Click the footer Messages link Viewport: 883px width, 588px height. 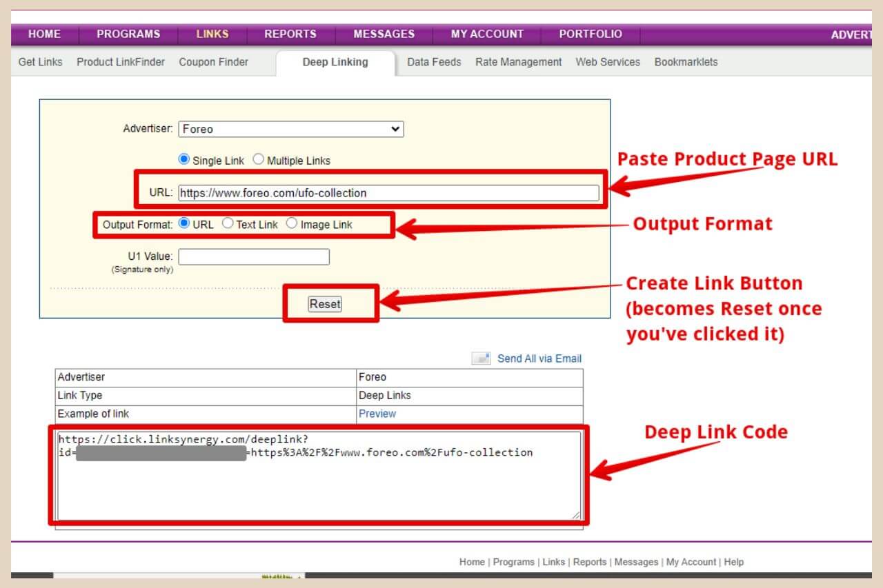pyautogui.click(x=637, y=562)
